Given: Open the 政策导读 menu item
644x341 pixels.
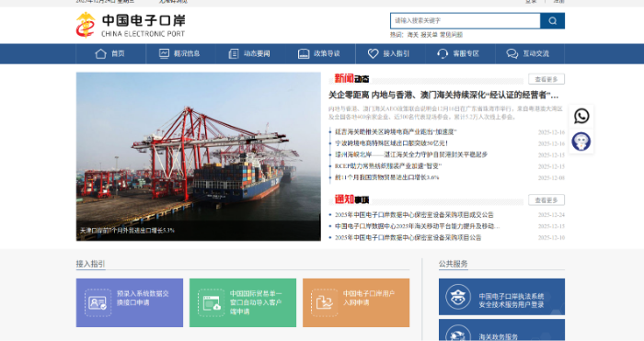Looking at the screenshot, I should tap(327, 53).
